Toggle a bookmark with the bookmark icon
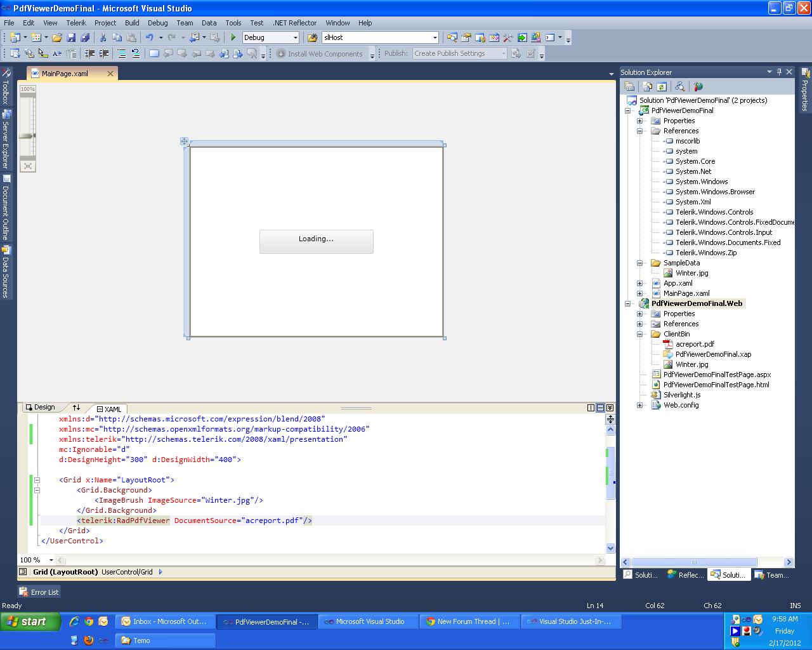Screen dimensions: 812x650 [154, 54]
